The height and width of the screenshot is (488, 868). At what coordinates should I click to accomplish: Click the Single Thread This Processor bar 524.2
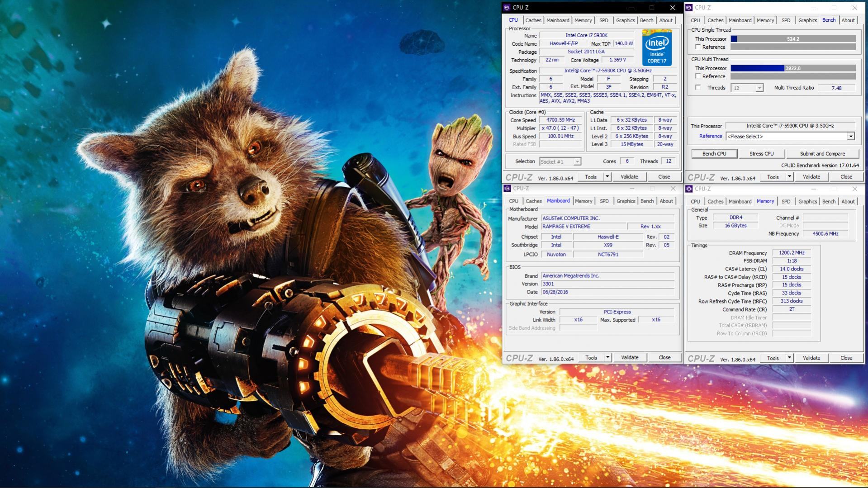[x=793, y=39]
